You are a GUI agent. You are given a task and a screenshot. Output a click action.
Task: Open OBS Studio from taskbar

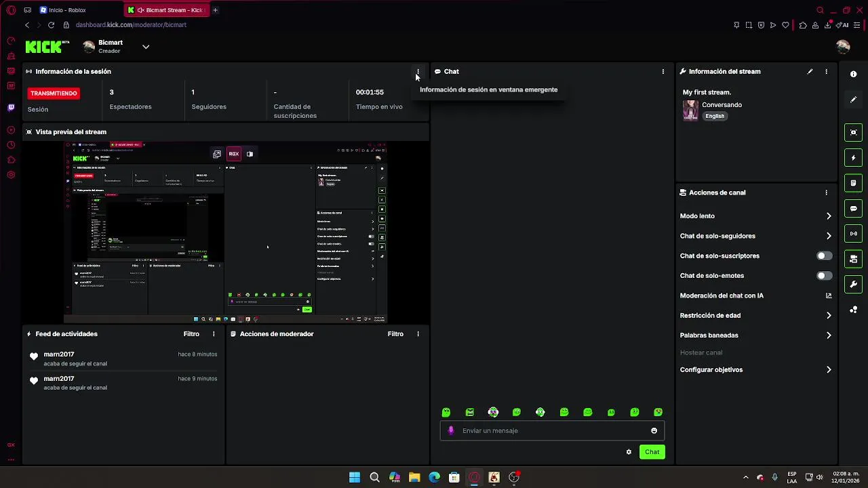click(514, 477)
